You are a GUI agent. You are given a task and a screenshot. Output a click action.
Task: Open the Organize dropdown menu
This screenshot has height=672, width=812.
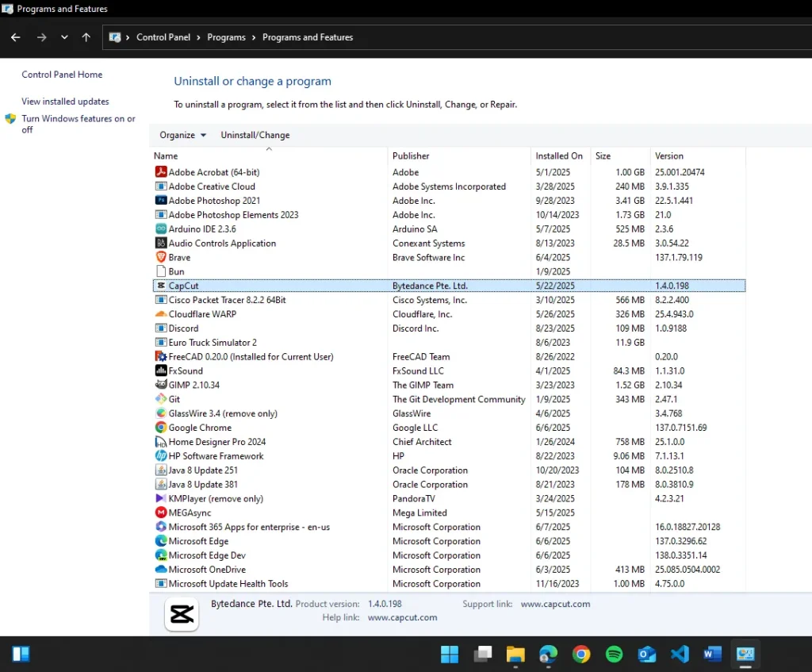pos(183,135)
